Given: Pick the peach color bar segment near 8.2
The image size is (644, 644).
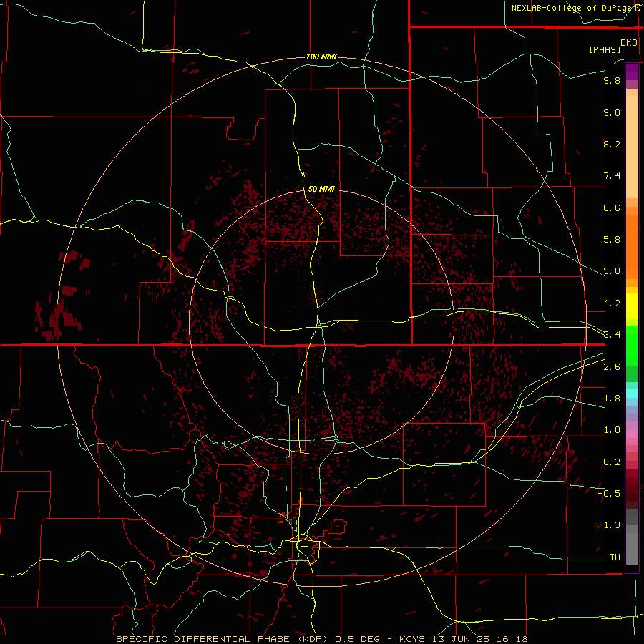Looking at the screenshot, I should [632, 147].
